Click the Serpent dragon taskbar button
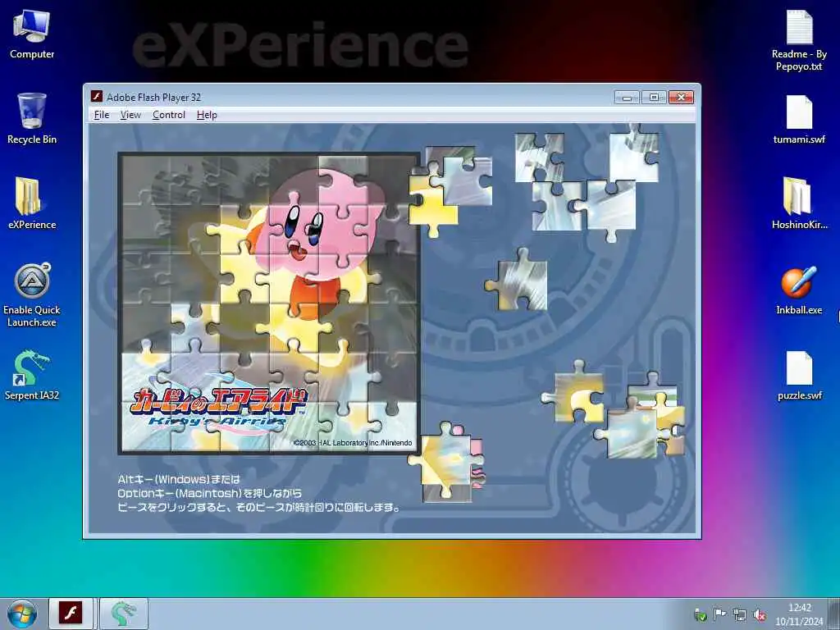This screenshot has height=630, width=840. coord(123,614)
